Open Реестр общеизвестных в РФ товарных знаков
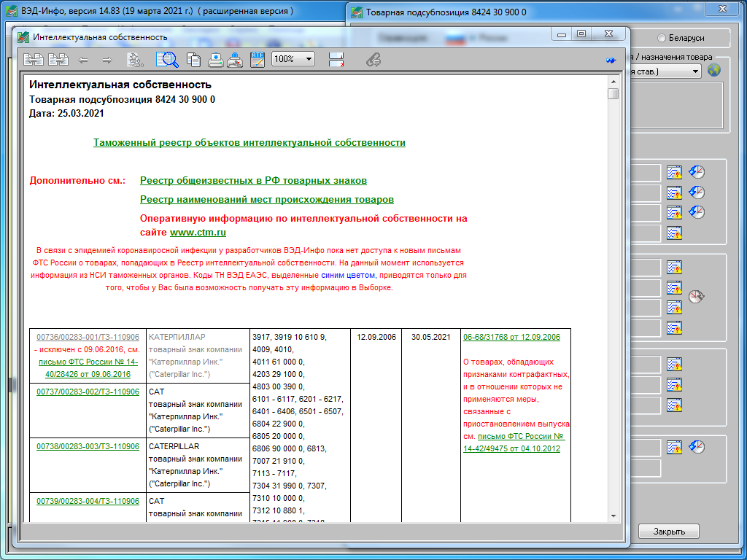The height and width of the screenshot is (560, 747). click(x=253, y=181)
